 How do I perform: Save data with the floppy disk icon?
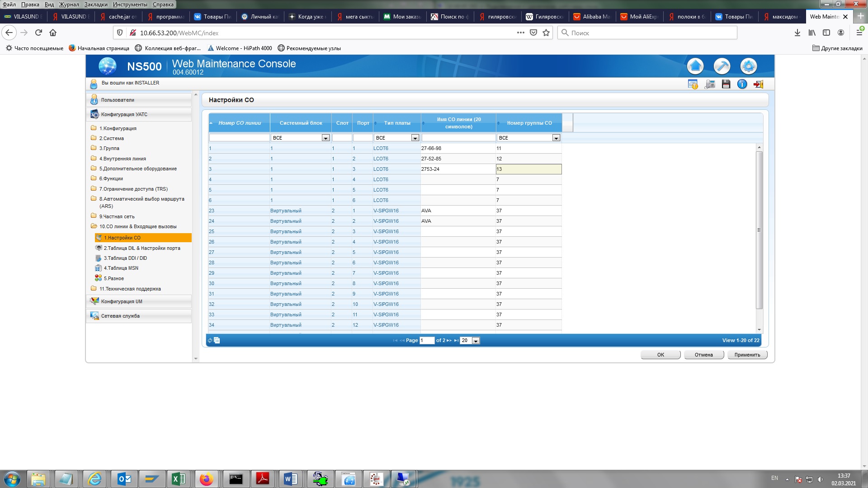[726, 84]
